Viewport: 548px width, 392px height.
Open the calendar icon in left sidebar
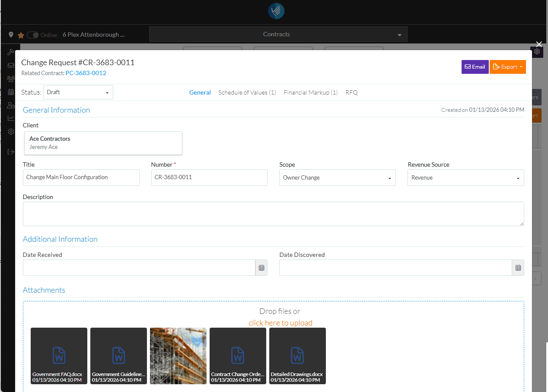tap(11, 92)
